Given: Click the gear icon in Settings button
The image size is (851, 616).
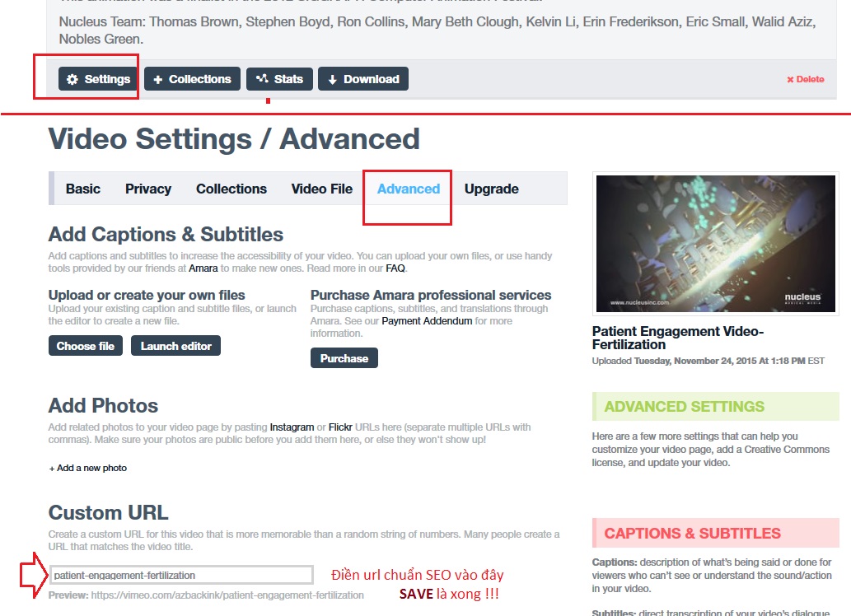Looking at the screenshot, I should [72, 79].
